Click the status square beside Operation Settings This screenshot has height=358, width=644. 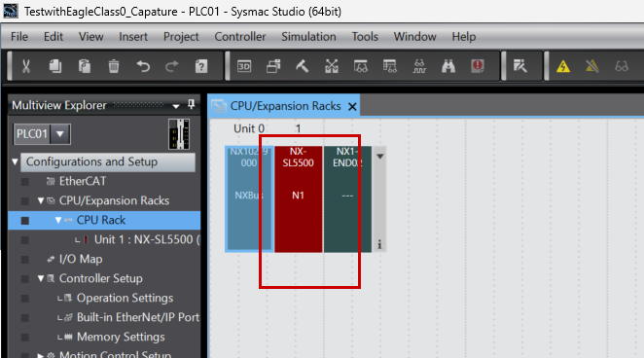click(25, 299)
